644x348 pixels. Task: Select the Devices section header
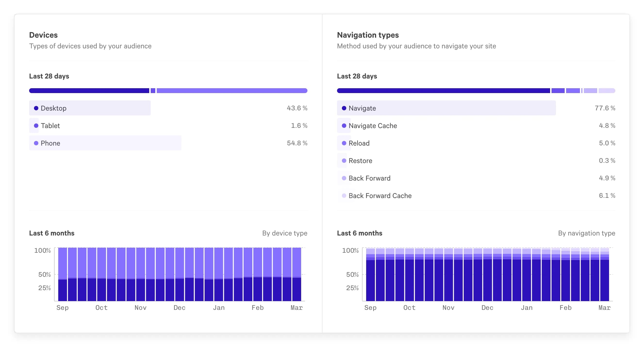pos(43,35)
